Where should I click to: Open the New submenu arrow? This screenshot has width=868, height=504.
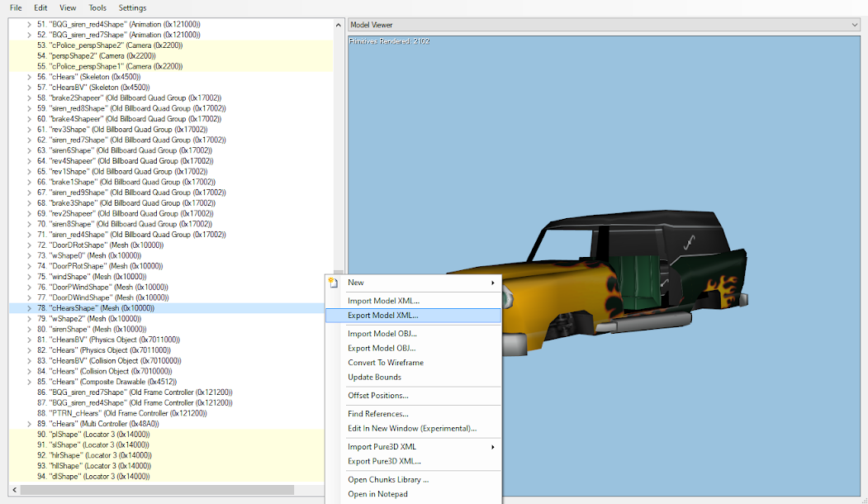494,283
